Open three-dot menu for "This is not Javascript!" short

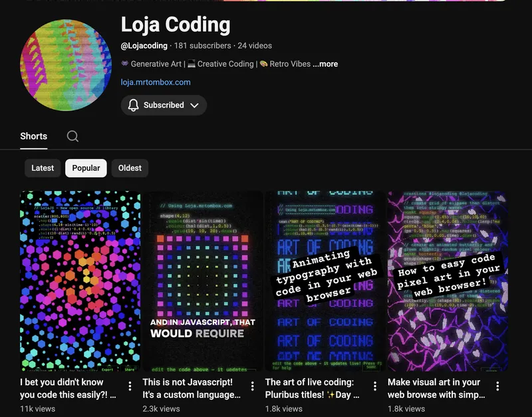[x=252, y=386]
